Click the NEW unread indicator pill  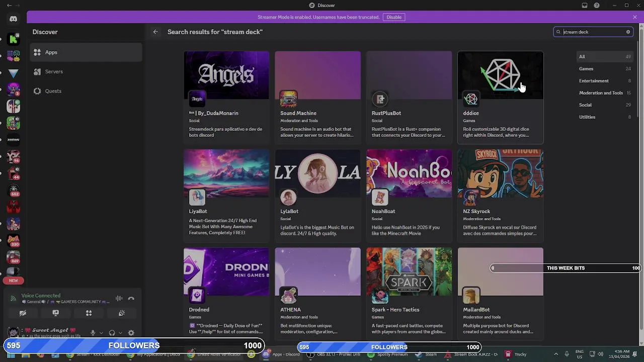[14, 281]
